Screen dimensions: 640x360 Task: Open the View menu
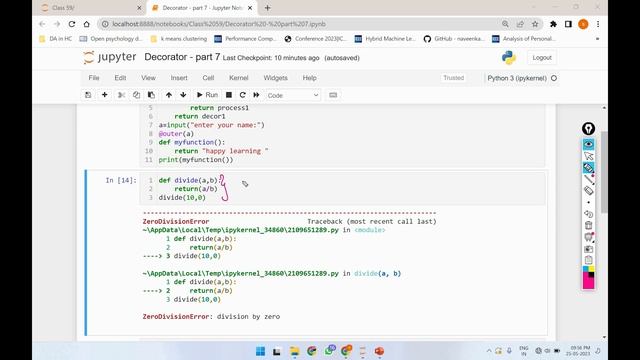click(x=148, y=78)
